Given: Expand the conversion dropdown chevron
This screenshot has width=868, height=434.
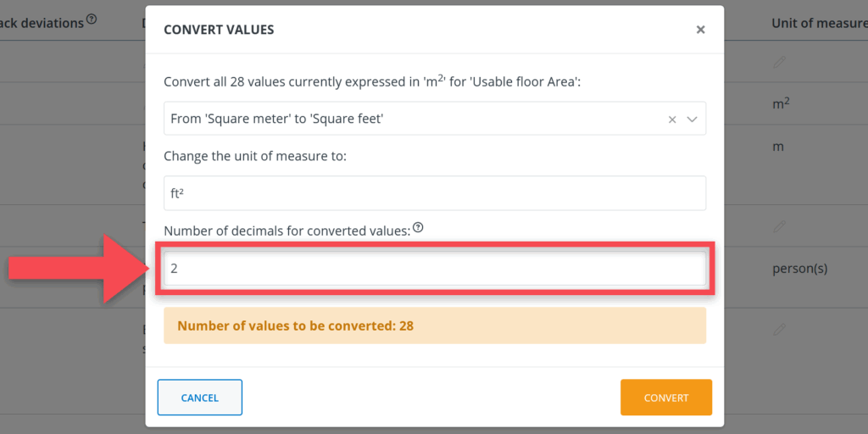Looking at the screenshot, I should click(692, 120).
